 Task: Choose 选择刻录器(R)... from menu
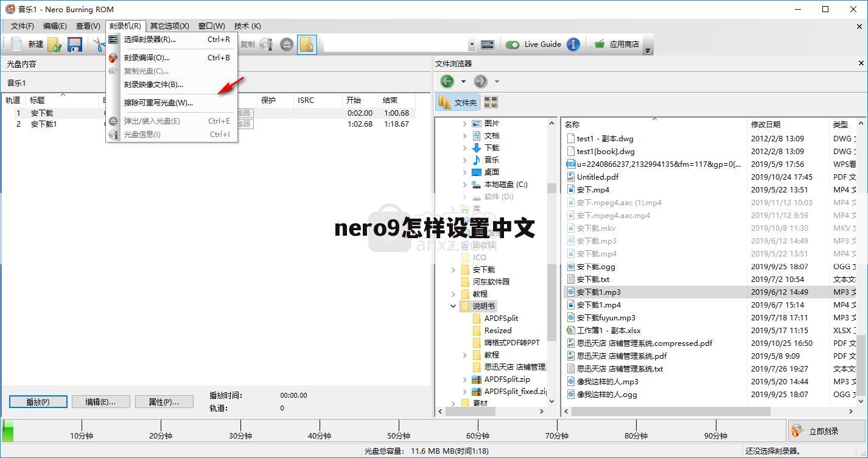coord(171,40)
